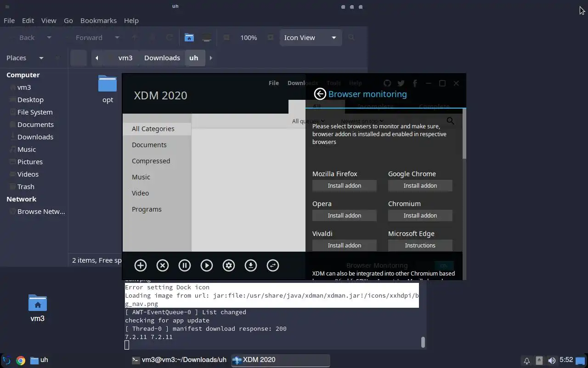Open Microsoft Edge Instructions button

point(420,246)
